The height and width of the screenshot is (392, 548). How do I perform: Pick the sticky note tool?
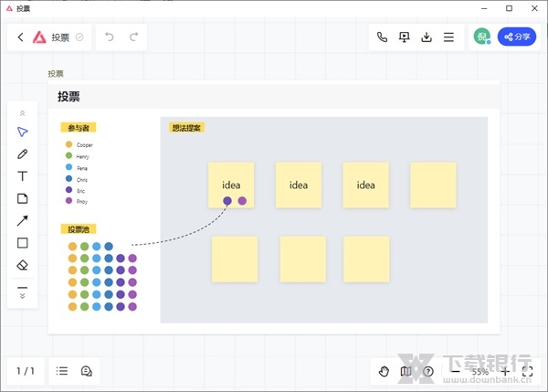click(23, 198)
